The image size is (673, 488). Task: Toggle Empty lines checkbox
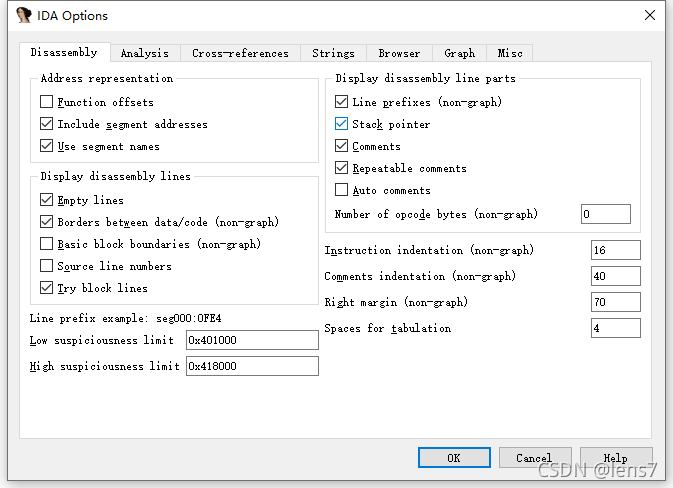[46, 200]
